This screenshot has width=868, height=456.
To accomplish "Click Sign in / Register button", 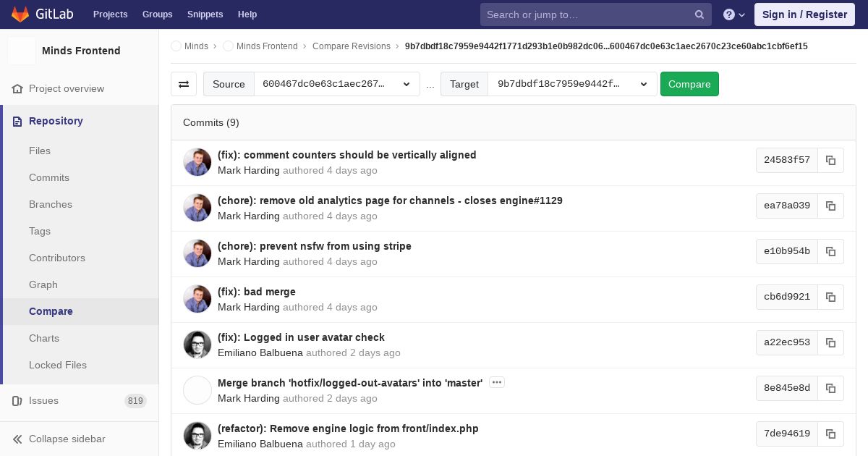I will (x=804, y=14).
